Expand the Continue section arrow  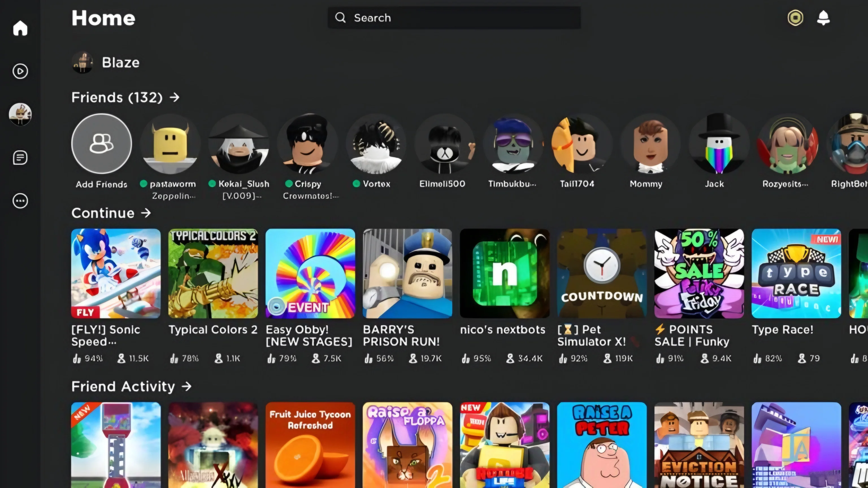point(146,213)
